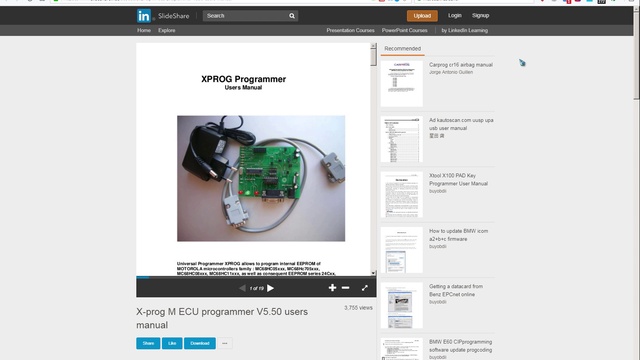Click the blue Share button
This screenshot has width=640, height=360.
click(x=148, y=343)
